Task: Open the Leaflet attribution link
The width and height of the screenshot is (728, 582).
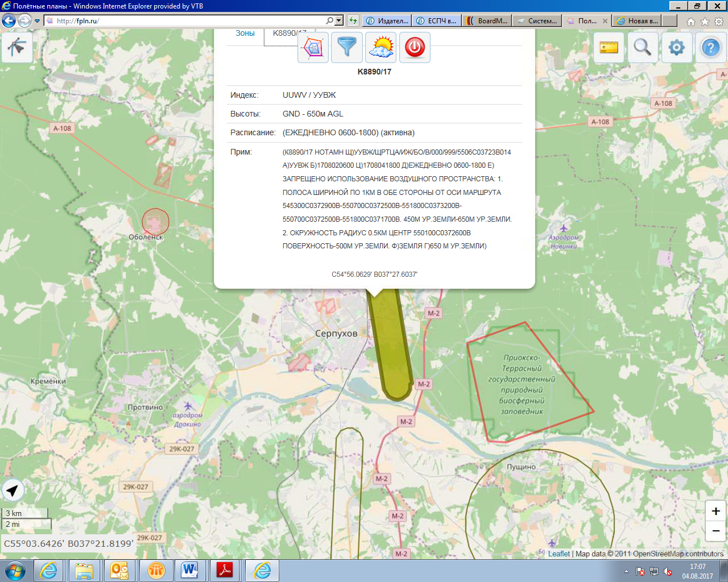Action: 559,554
